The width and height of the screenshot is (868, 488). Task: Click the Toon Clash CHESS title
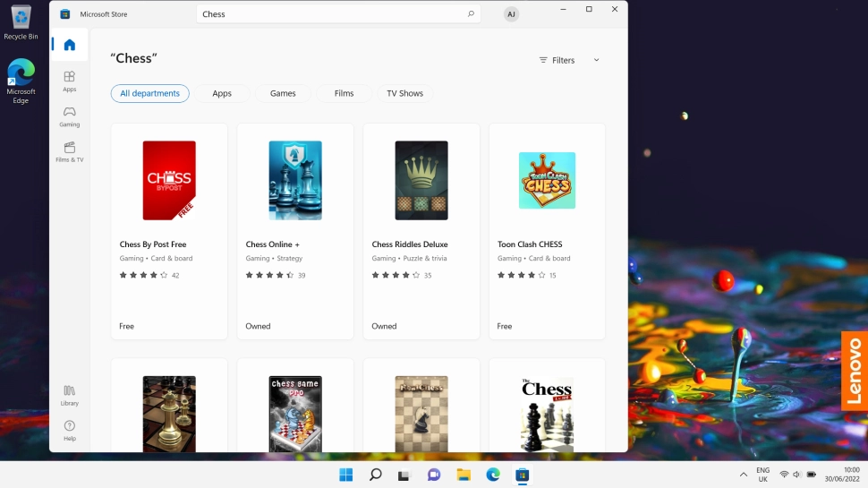[x=530, y=244]
